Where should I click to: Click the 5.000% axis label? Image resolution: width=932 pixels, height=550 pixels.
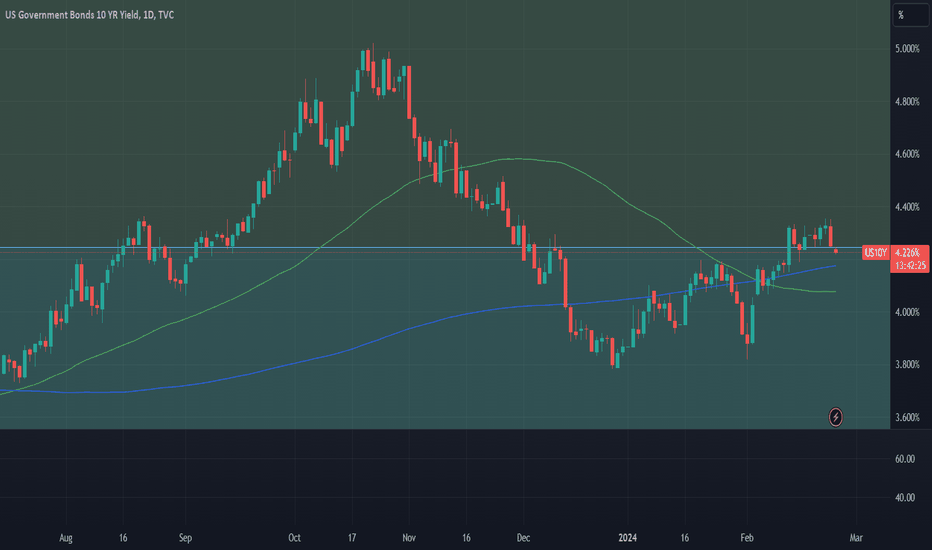point(907,49)
